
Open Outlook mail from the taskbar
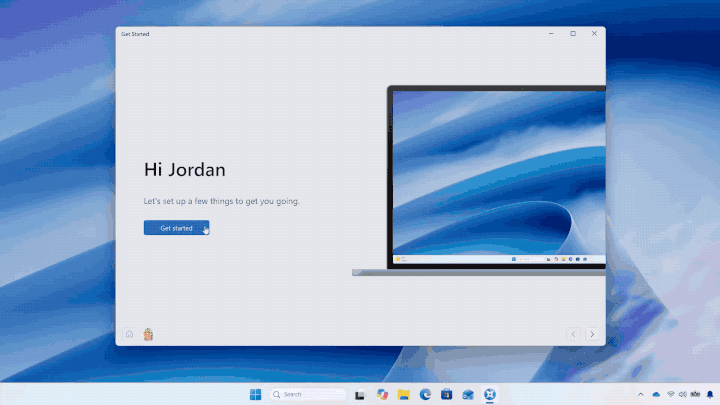click(468, 394)
